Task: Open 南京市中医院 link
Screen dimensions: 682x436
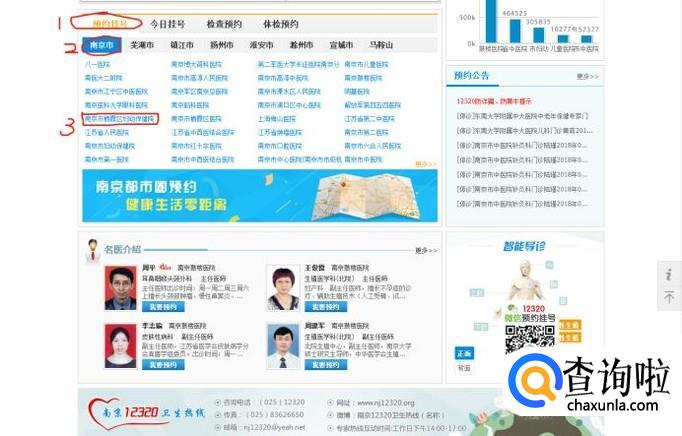Action: point(363,159)
